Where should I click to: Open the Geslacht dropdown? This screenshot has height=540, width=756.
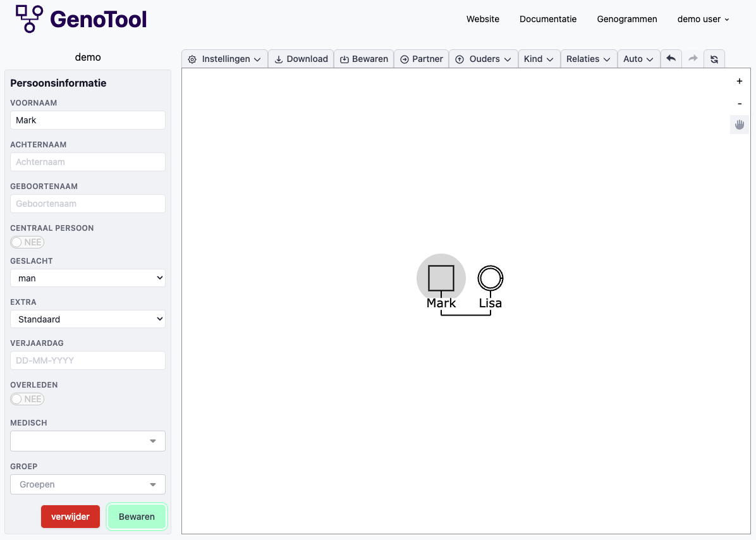point(88,278)
